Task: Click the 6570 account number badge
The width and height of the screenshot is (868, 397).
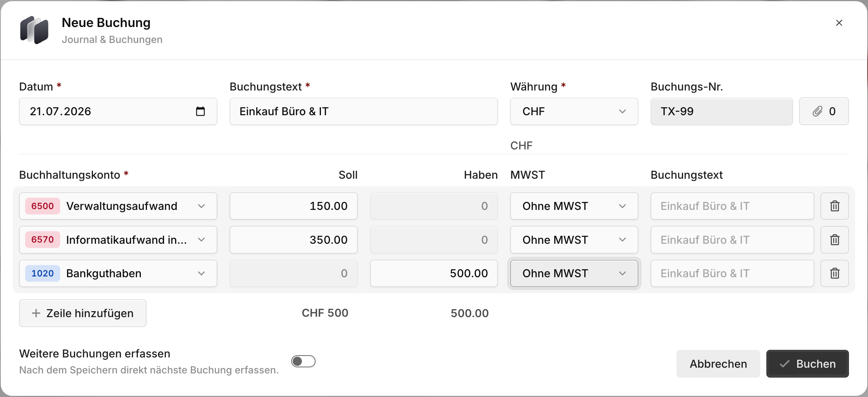Action: click(43, 240)
